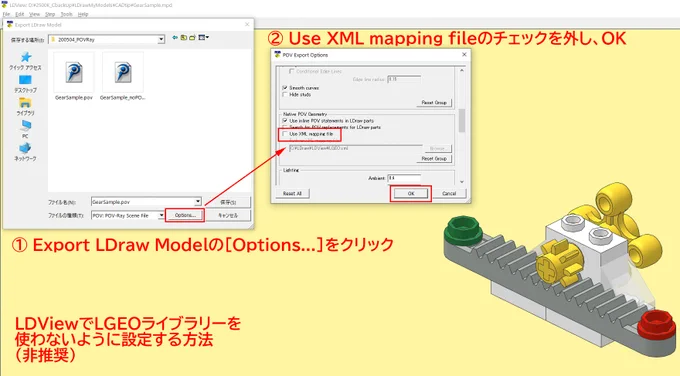Toggle Use XML mapping file checkbox

click(x=285, y=134)
